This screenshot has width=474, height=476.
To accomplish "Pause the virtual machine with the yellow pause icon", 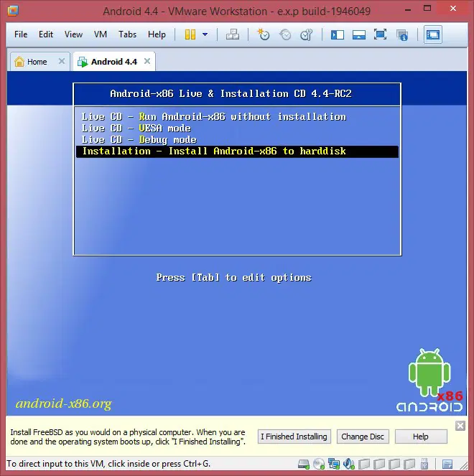I will tap(190, 34).
